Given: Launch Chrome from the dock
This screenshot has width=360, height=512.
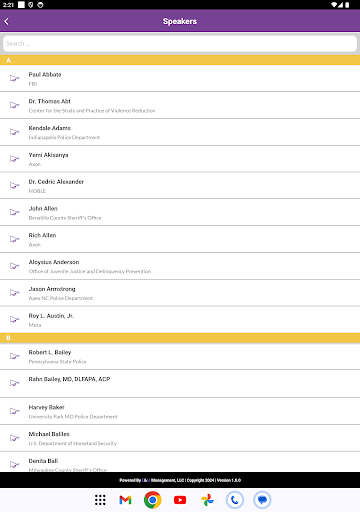Looking at the screenshot, I should [x=153, y=500].
